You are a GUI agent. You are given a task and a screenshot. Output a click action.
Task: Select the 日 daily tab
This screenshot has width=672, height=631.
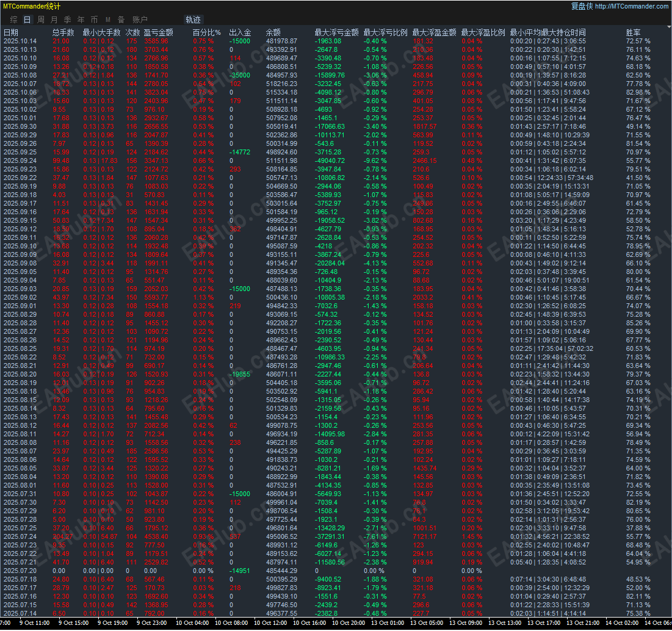click(x=27, y=20)
